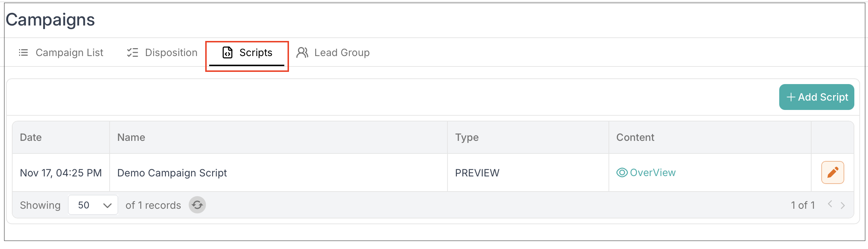The width and height of the screenshot is (868, 249).
Task: Select the Lead Group tab
Action: [x=341, y=53]
